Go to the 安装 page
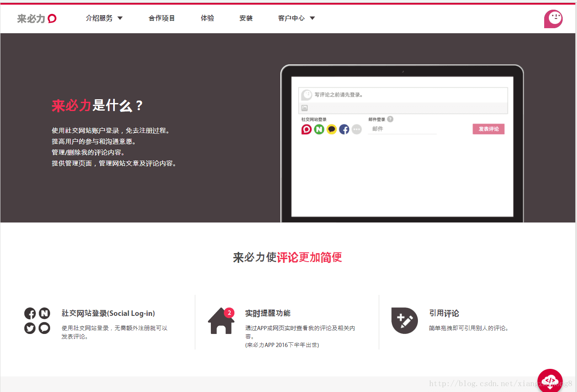Screen dimensions: 577x392 246,18
